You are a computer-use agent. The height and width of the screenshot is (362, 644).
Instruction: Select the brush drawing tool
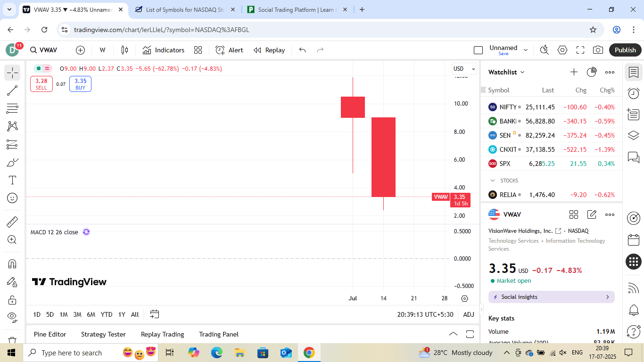pos(12,163)
